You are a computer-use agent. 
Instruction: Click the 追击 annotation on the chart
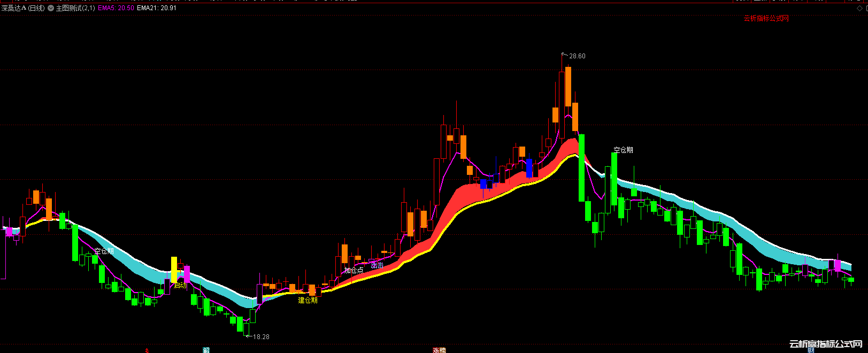coord(377,265)
